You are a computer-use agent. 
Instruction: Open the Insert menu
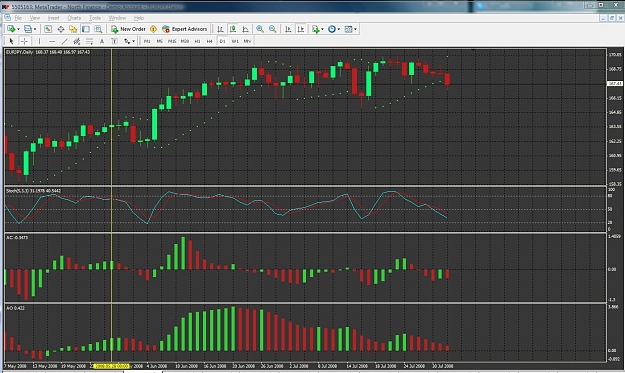pyautogui.click(x=53, y=18)
